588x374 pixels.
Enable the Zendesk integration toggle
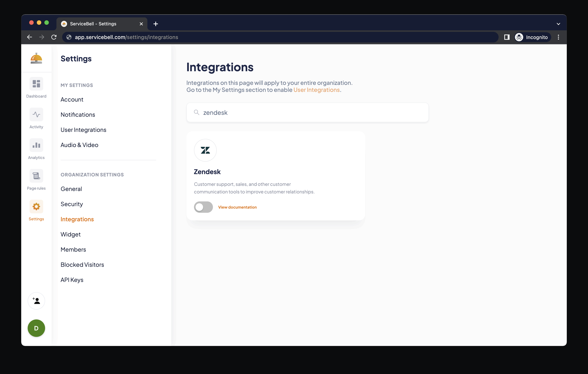pos(203,207)
